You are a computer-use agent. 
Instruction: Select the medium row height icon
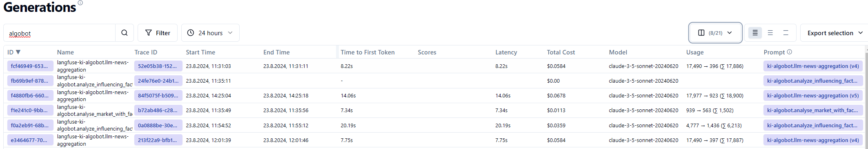770,33
